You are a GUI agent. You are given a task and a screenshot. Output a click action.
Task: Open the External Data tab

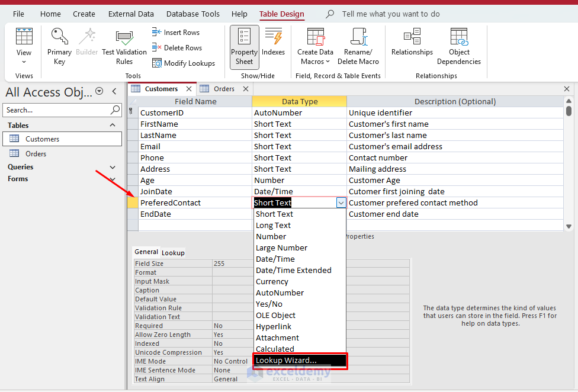[x=131, y=14]
